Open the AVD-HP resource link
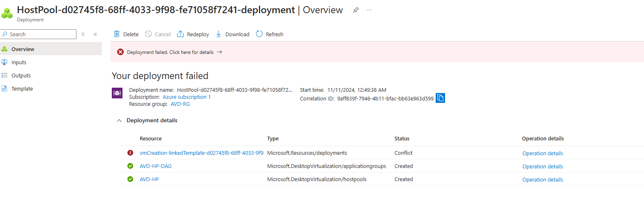The image size is (644, 205). [x=149, y=179]
